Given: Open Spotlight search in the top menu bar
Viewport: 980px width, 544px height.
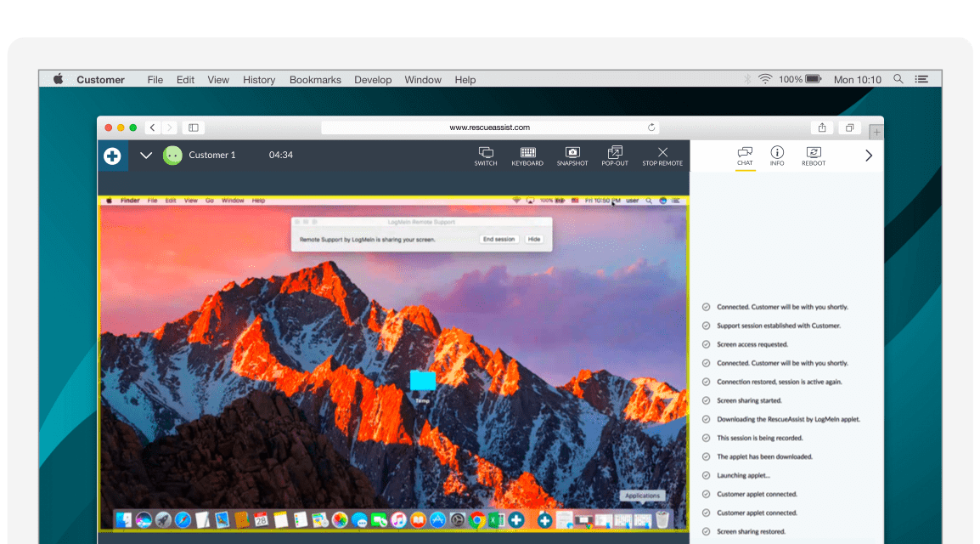Looking at the screenshot, I should pyautogui.click(x=898, y=79).
